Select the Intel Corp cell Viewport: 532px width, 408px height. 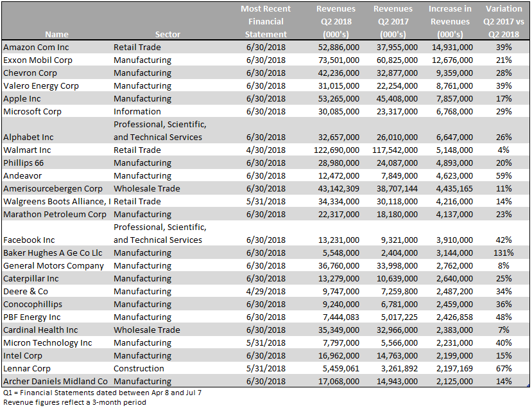[x=22, y=356]
